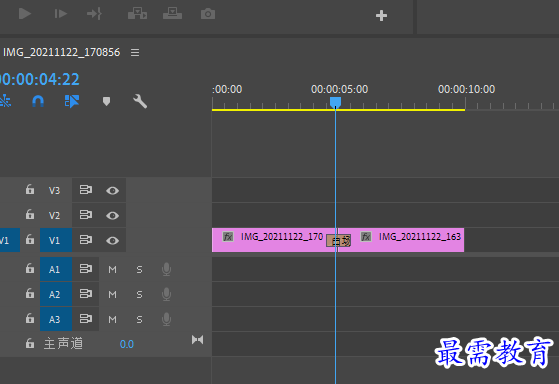
Task: Click fx badge on IMG_20211122_163 clip
Action: 366,236
